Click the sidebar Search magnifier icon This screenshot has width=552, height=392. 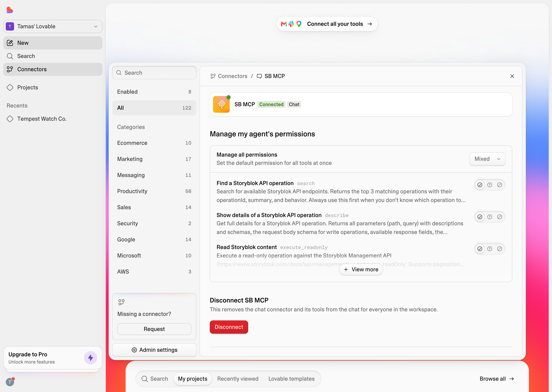point(10,56)
